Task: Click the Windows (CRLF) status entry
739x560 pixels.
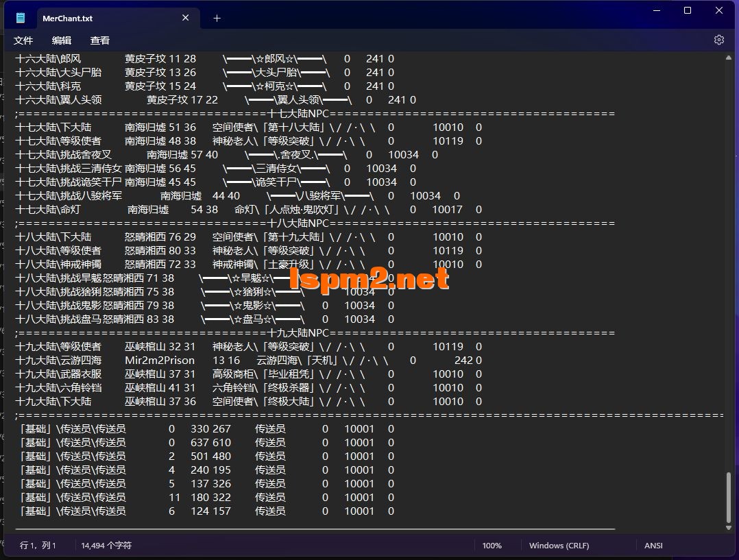Action: coord(559,546)
